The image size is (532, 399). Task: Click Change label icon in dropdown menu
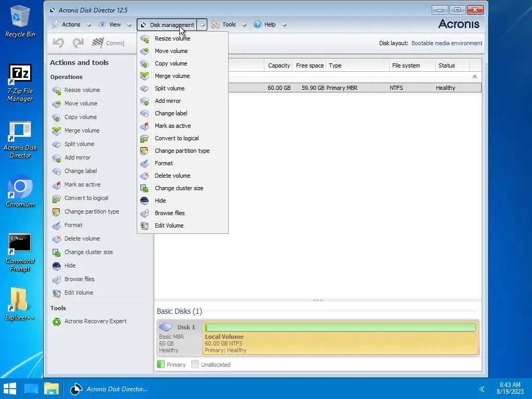(144, 113)
